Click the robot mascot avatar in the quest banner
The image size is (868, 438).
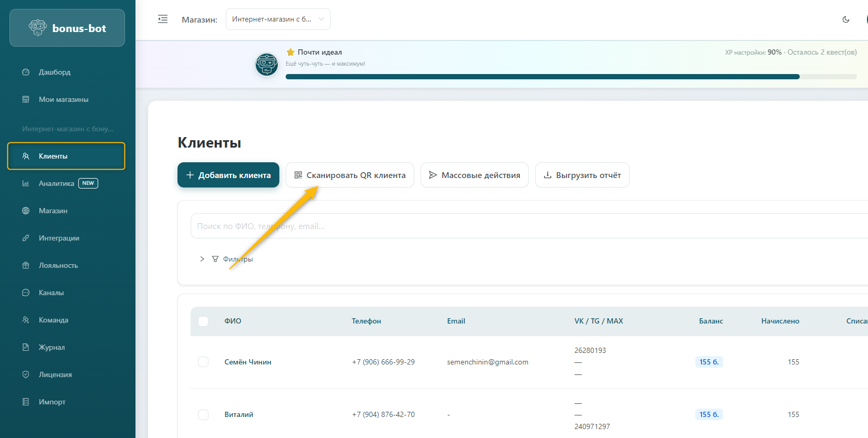pos(267,65)
